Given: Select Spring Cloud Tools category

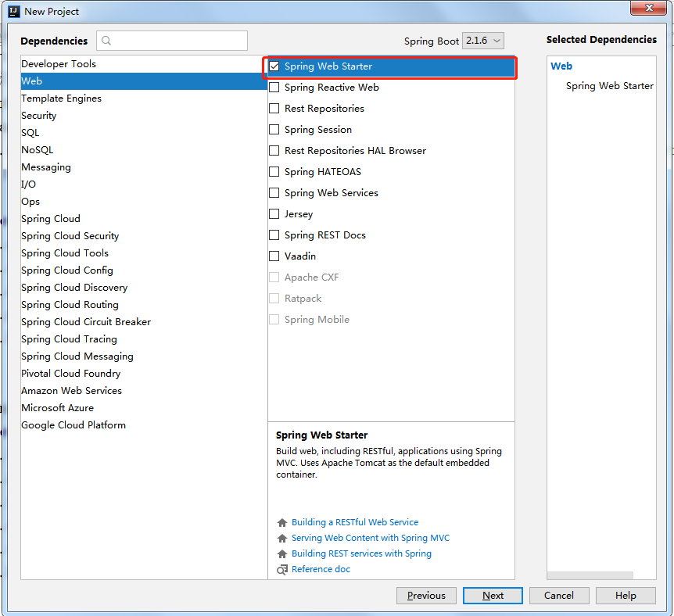Looking at the screenshot, I should [x=144, y=252].
